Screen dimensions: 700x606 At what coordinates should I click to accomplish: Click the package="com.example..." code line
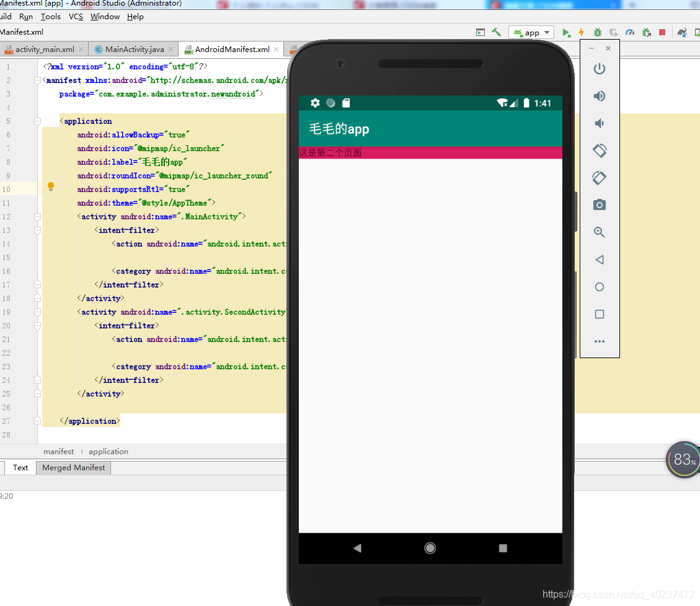coord(161,94)
